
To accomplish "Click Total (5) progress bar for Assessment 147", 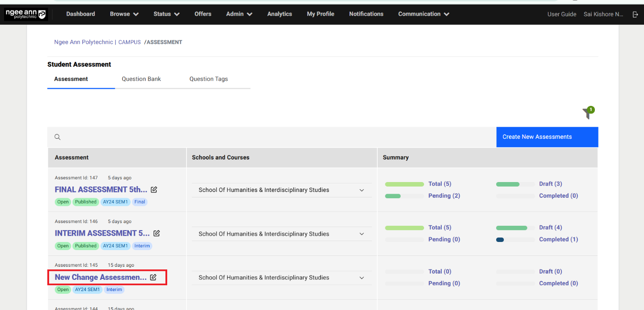I will pyautogui.click(x=404, y=184).
